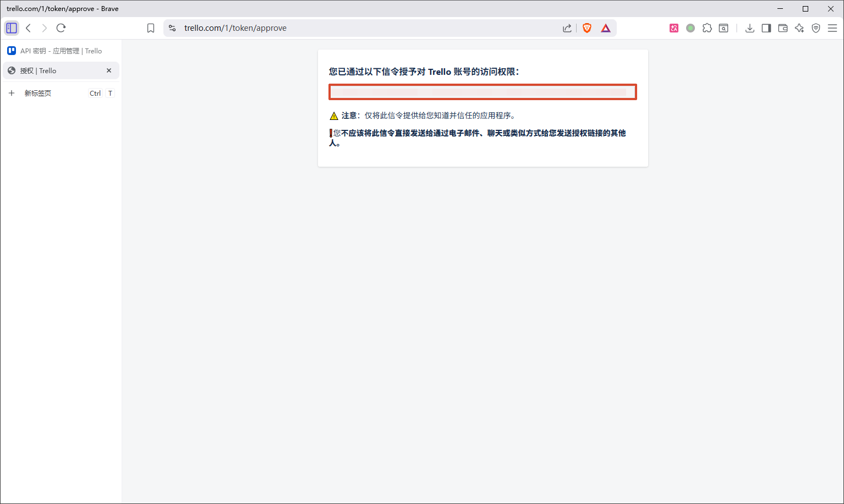Close the Brave browser window
This screenshot has width=844, height=504.
(x=831, y=8)
